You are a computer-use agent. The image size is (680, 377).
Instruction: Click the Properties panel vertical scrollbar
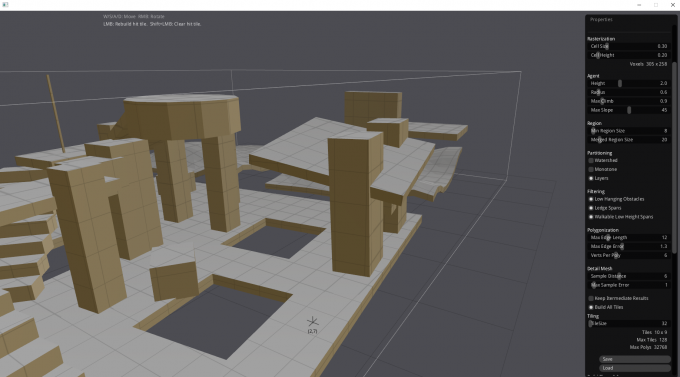click(x=674, y=158)
